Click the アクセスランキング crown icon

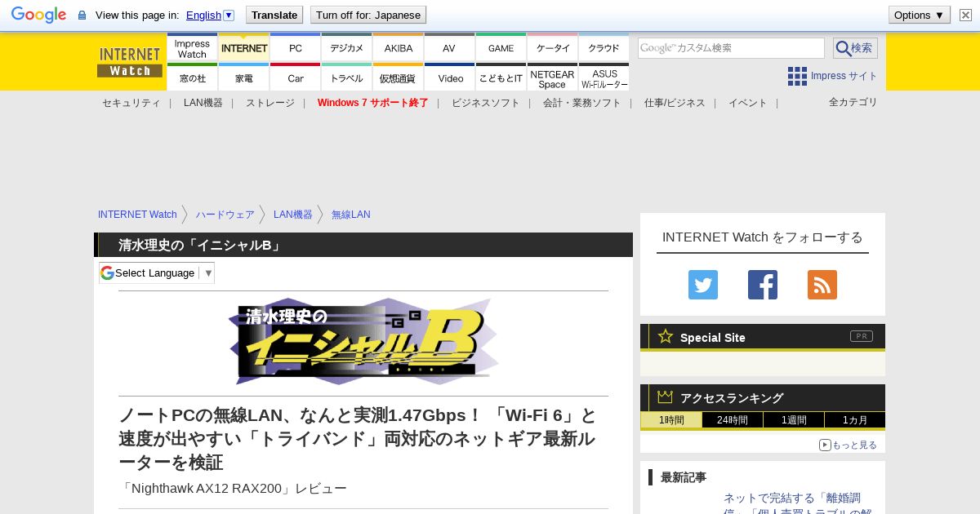pyautogui.click(x=666, y=397)
